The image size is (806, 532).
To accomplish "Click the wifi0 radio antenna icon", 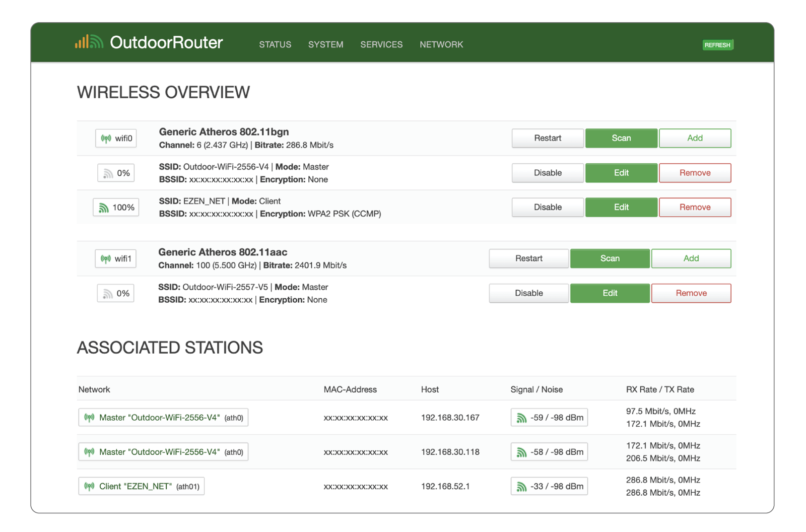I will pos(106,139).
